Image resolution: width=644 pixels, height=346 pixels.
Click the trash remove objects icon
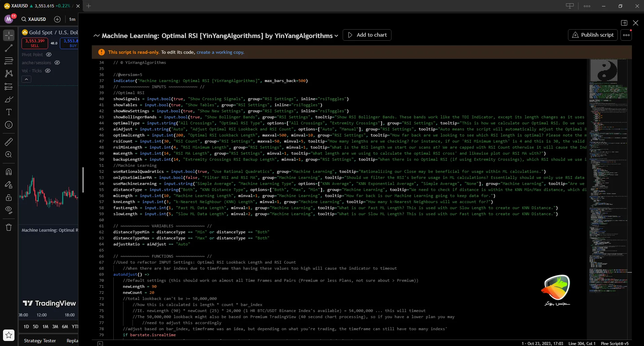tap(9, 227)
